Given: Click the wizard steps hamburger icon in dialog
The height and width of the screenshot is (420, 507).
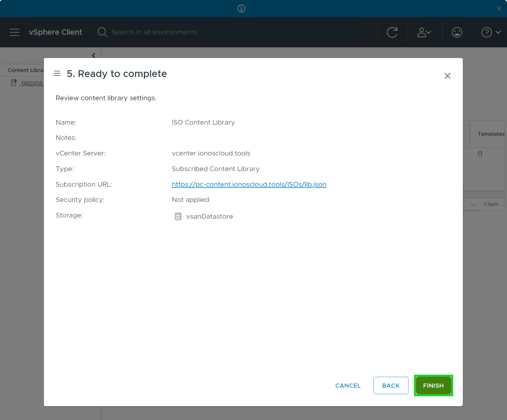Looking at the screenshot, I should point(57,73).
